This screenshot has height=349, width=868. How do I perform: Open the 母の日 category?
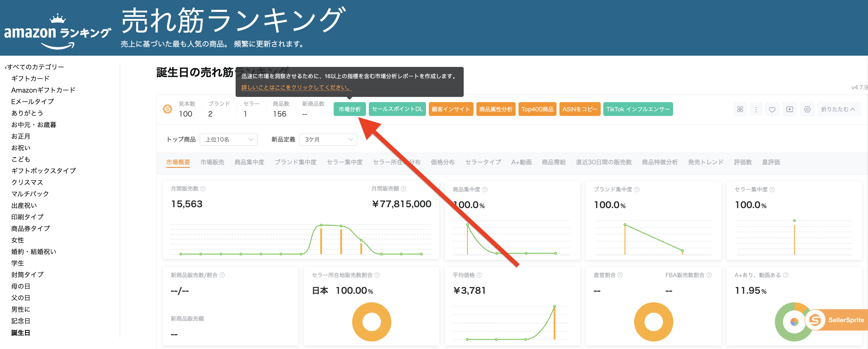(20, 286)
